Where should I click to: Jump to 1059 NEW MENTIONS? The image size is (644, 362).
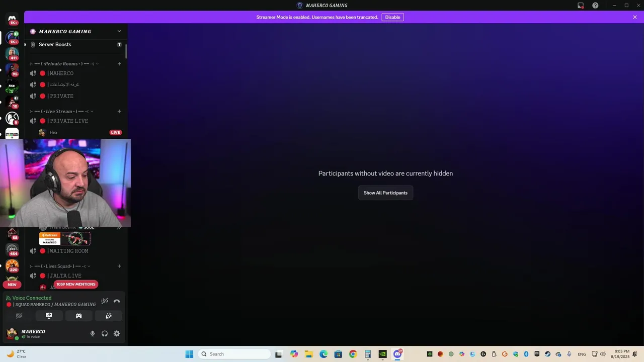coord(75,284)
